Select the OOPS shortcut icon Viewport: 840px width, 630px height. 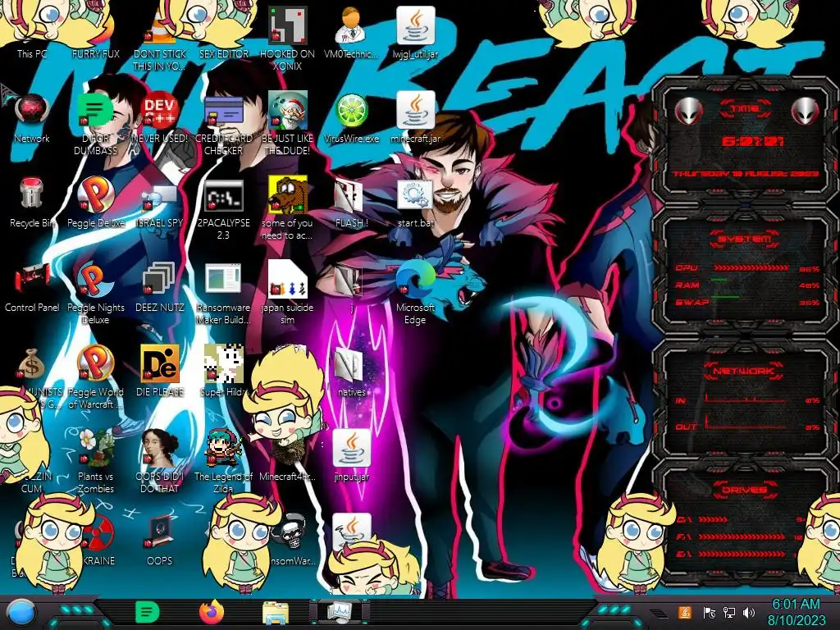159,540
